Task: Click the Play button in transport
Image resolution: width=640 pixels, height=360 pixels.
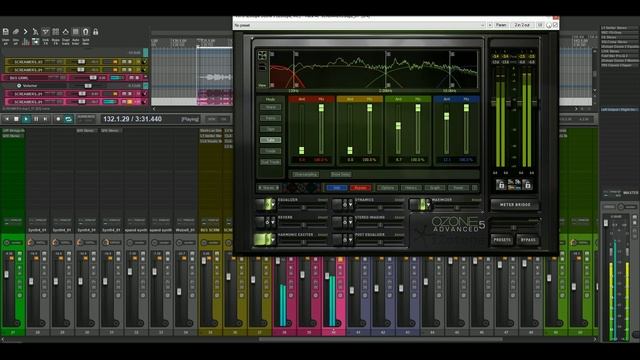Action: point(26,119)
